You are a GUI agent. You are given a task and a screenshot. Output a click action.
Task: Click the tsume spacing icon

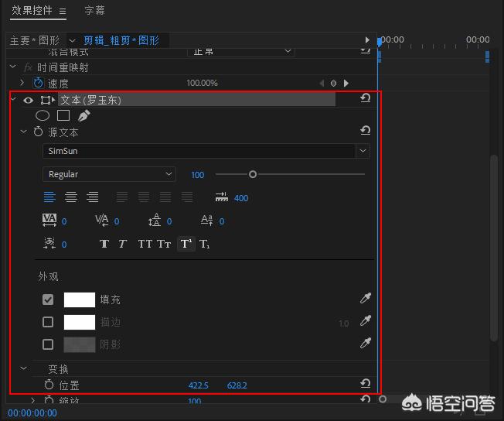click(49, 243)
